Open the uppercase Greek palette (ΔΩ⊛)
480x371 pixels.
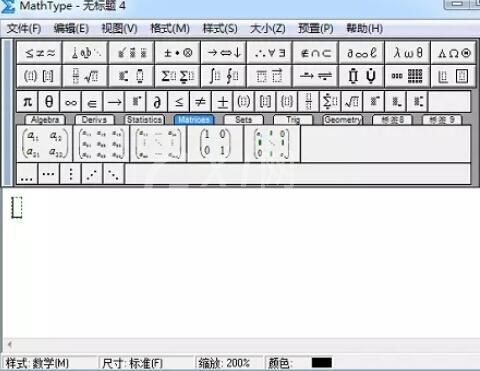[x=454, y=53]
